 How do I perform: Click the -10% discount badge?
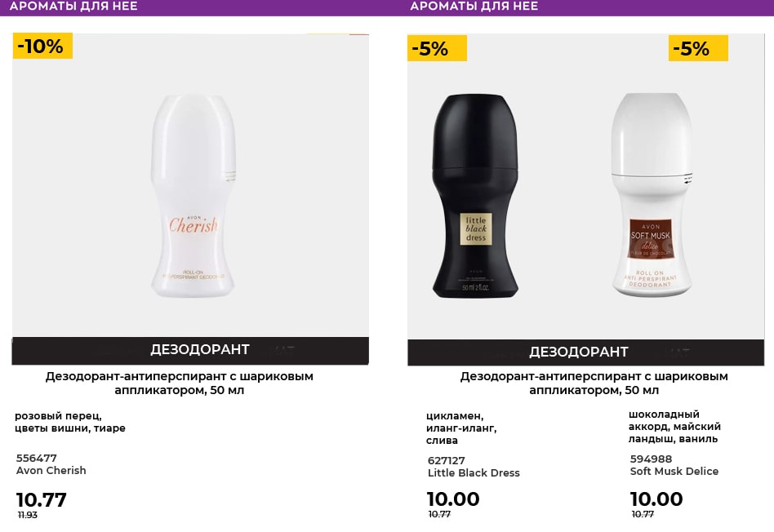pyautogui.click(x=42, y=47)
